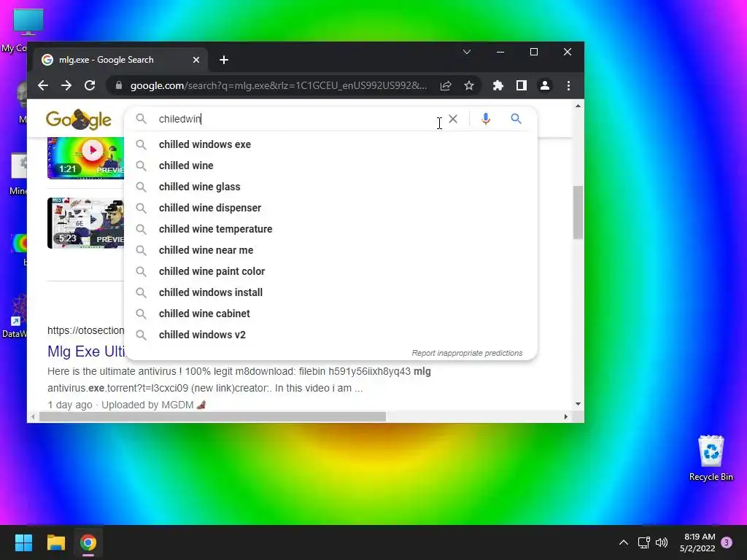
Task: Maximize the Chrome window
Action: 534,52
